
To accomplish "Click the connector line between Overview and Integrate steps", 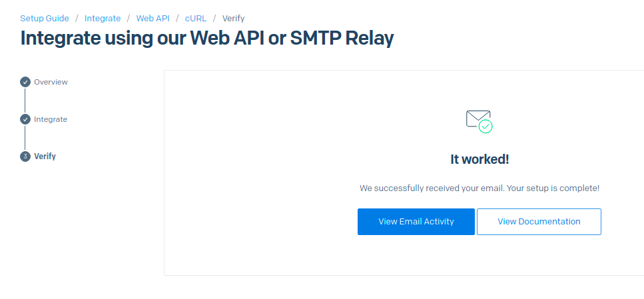I will [25, 101].
